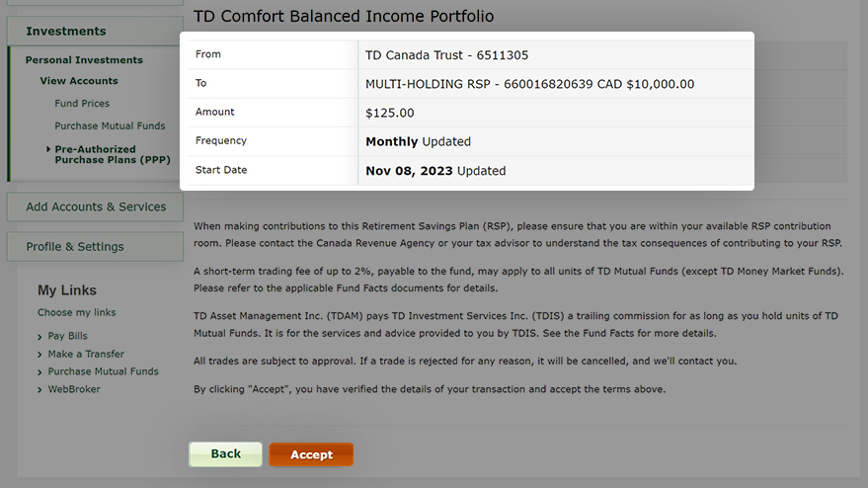Open WebBroker link
The image size is (868, 488).
tap(74, 389)
